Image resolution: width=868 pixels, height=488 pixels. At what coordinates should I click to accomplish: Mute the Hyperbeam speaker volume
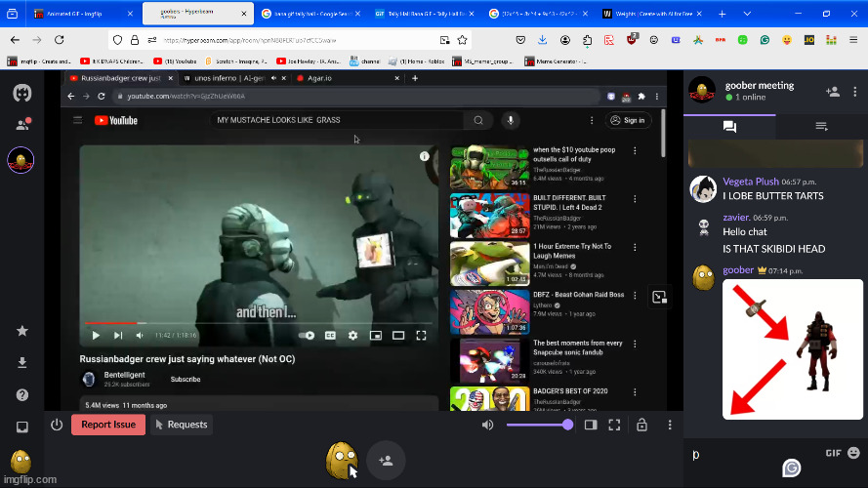[487, 425]
